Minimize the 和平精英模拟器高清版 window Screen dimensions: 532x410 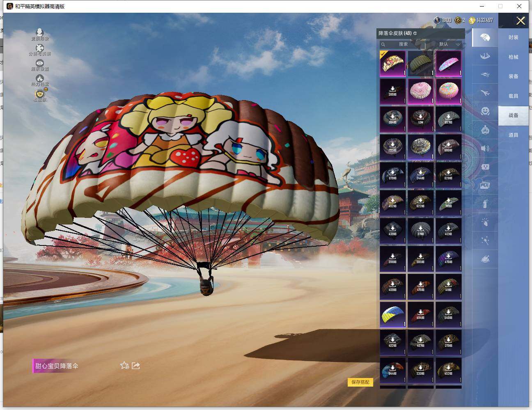482,6
